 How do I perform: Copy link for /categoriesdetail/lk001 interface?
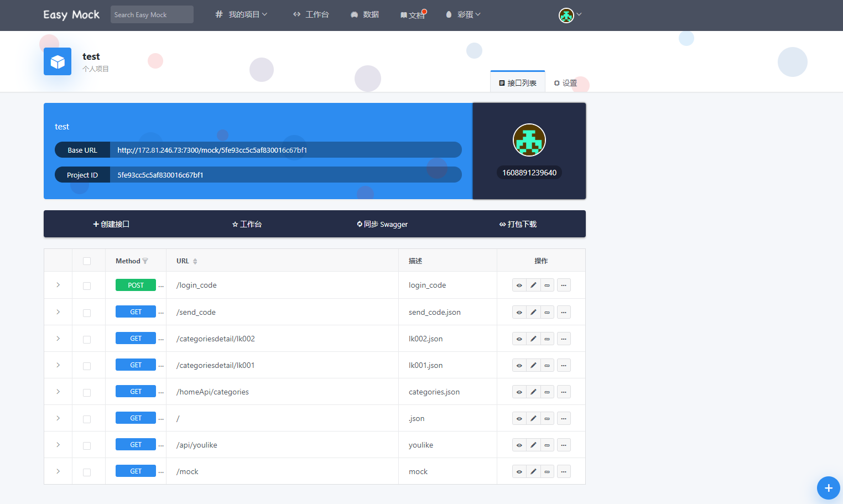pos(547,365)
